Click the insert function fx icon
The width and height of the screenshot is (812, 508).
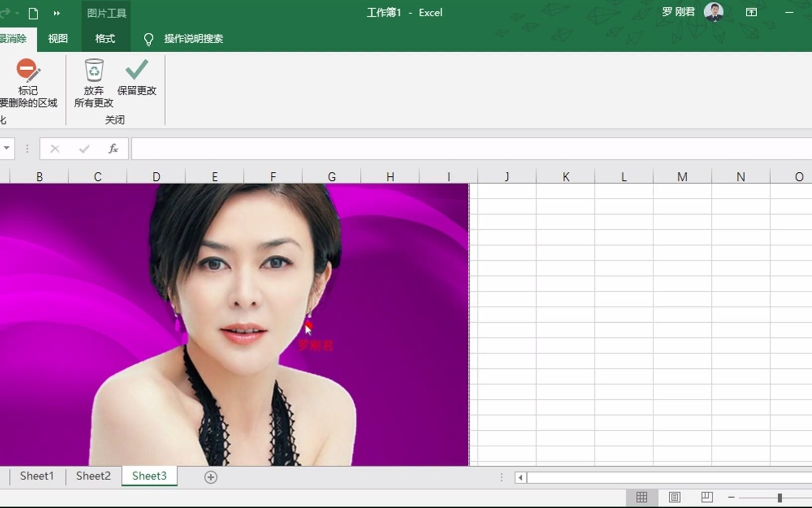113,148
